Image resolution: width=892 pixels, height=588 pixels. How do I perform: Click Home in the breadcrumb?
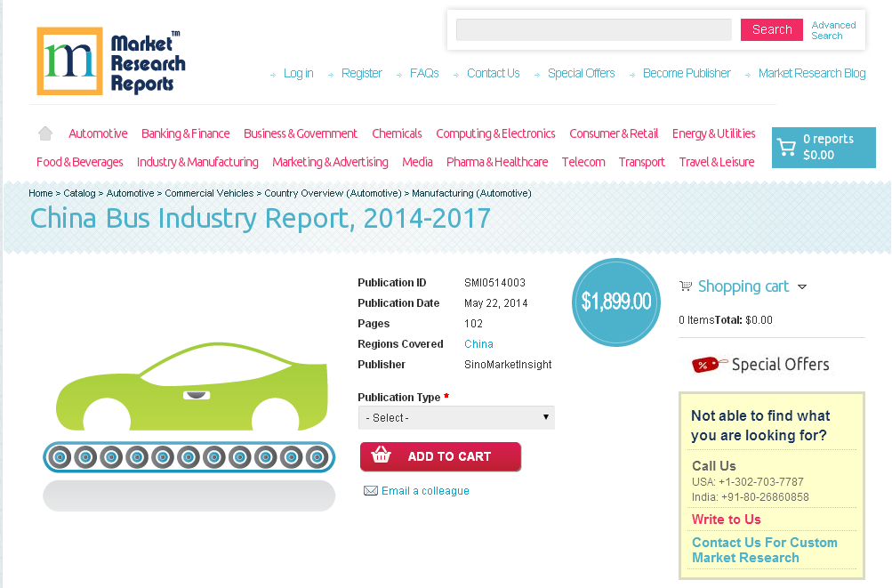pos(40,193)
